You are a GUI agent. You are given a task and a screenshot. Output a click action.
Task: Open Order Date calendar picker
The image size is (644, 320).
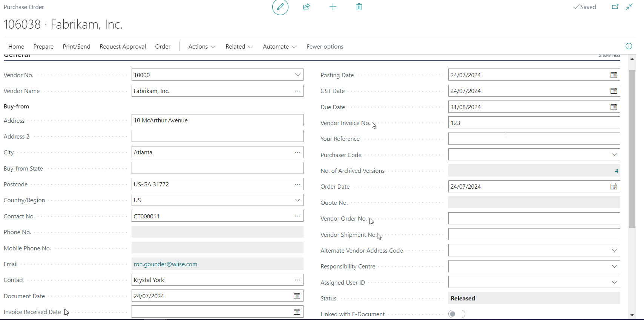614,186
